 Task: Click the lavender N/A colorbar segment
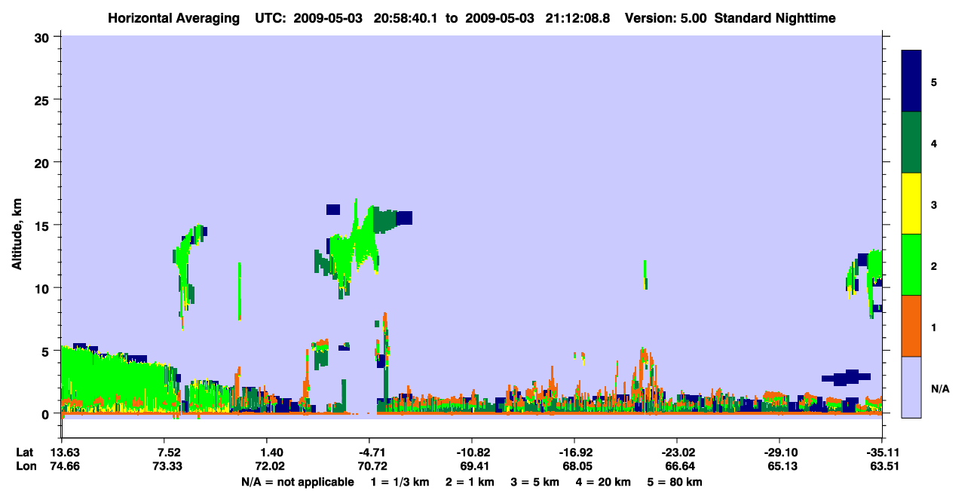pos(911,387)
